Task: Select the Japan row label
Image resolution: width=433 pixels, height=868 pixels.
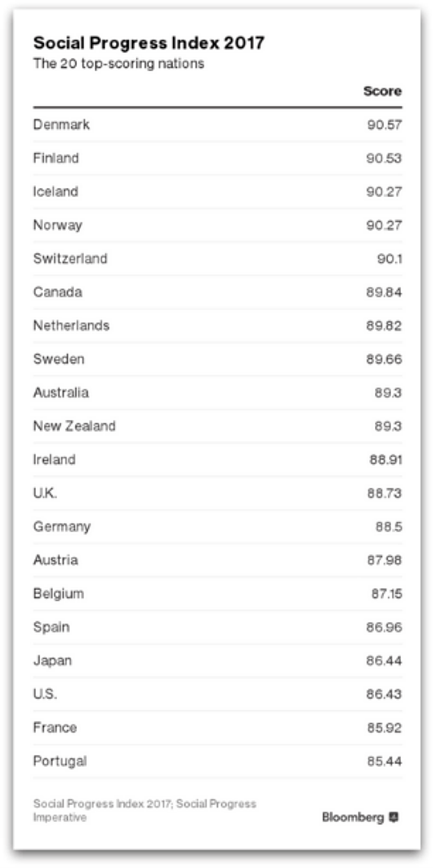Action: (x=53, y=661)
